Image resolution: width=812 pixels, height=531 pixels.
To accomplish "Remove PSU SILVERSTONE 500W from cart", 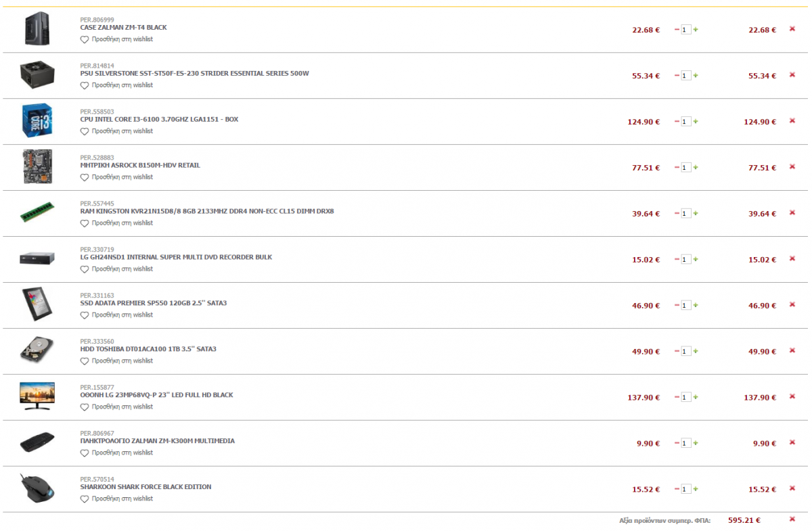I will pos(792,75).
